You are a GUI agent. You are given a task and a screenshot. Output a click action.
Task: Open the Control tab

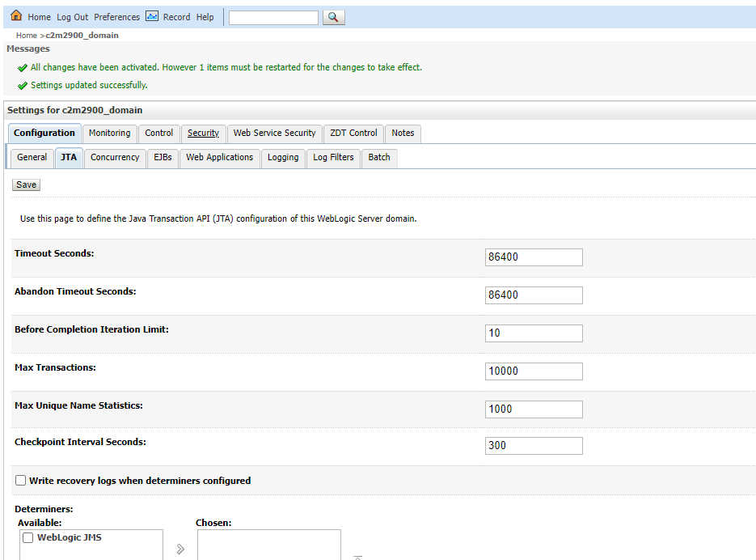158,134
